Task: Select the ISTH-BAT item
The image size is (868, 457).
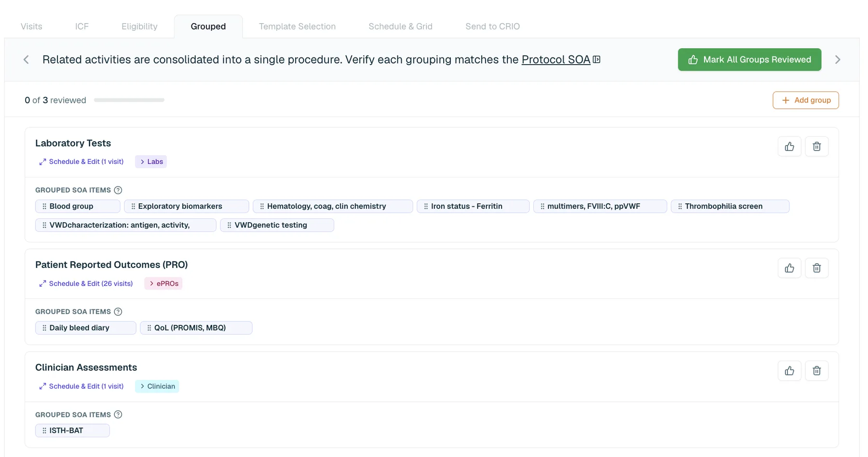Action: tap(72, 430)
